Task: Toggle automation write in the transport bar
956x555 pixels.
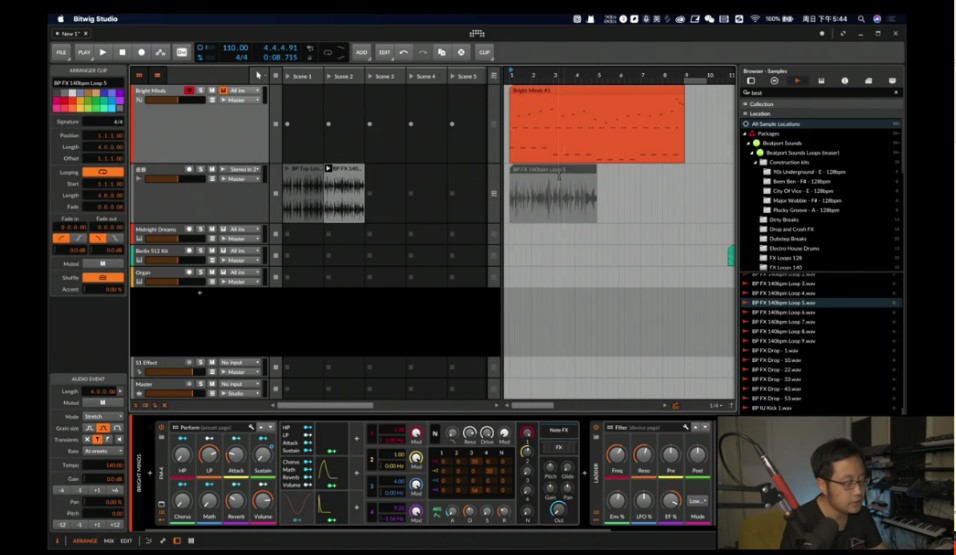Action: (x=160, y=52)
